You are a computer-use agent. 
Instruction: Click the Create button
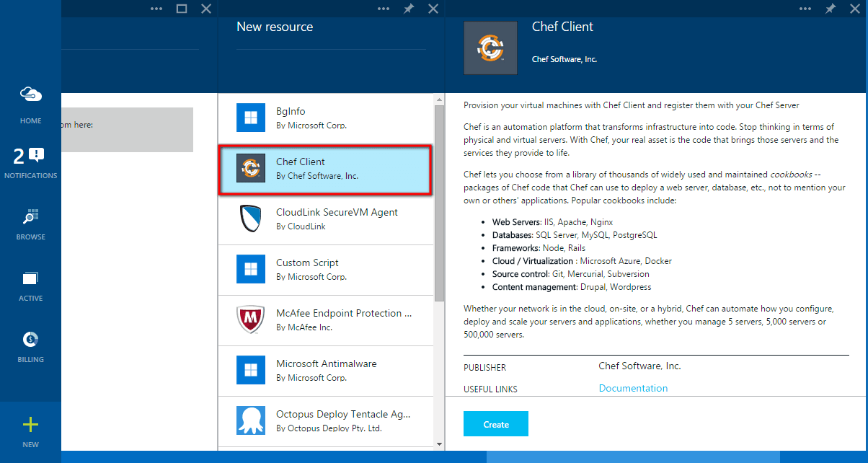[x=495, y=424]
